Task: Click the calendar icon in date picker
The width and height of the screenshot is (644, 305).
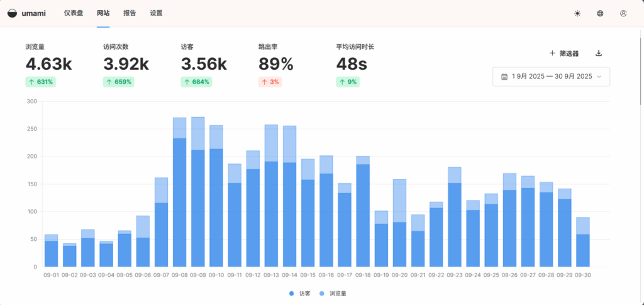Action: tap(504, 77)
